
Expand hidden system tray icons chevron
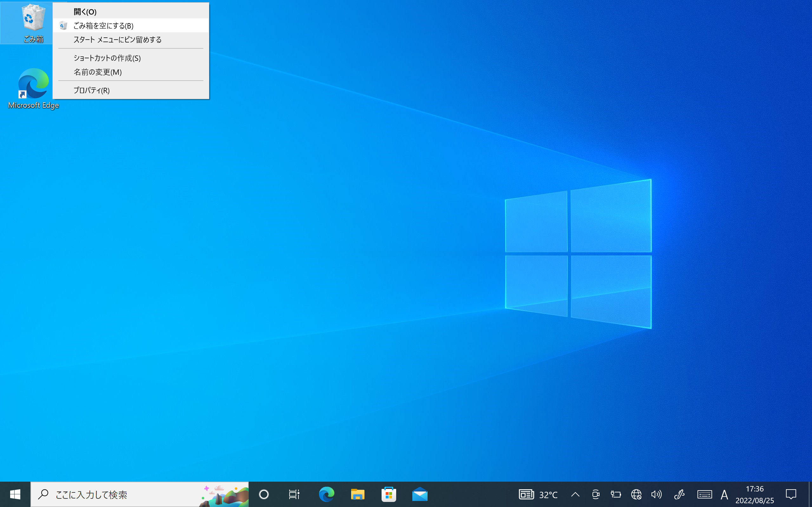point(575,494)
